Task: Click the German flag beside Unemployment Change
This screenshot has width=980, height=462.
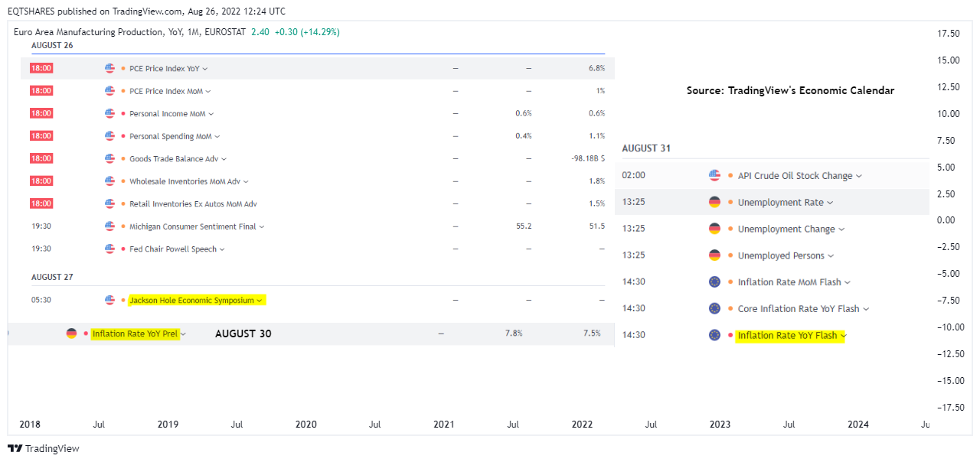Action: 715,229
